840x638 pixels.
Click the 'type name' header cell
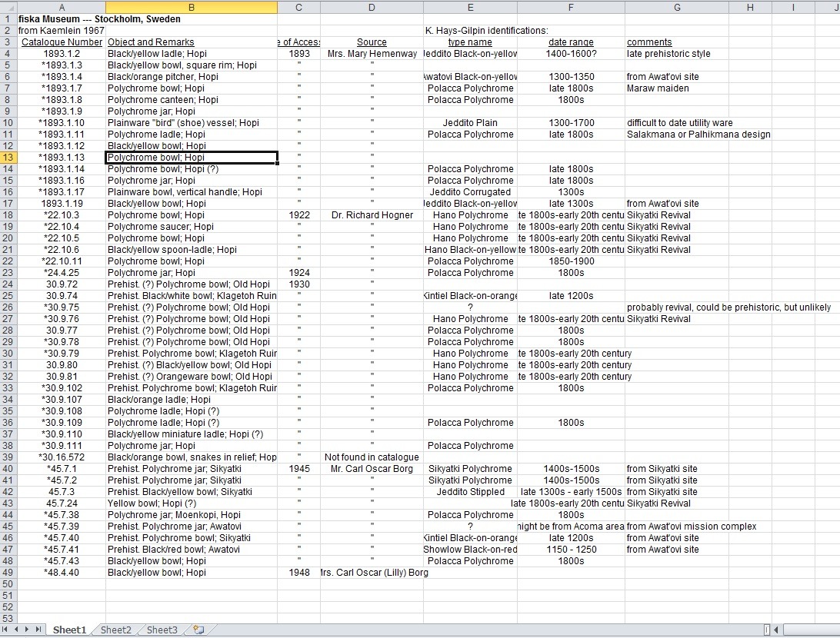pos(470,42)
